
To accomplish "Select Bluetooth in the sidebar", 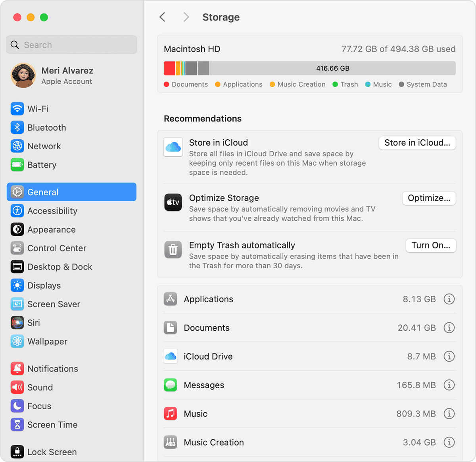I will click(x=46, y=127).
